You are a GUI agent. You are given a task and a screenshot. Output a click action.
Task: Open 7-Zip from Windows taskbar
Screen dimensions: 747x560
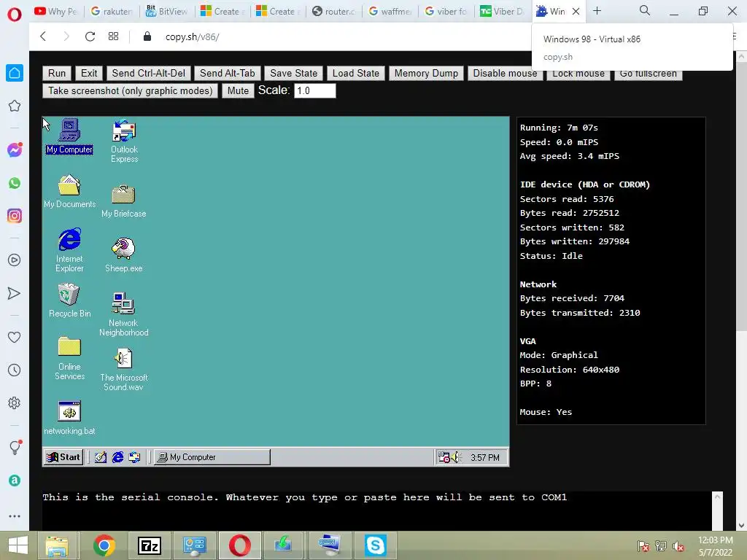point(149,545)
